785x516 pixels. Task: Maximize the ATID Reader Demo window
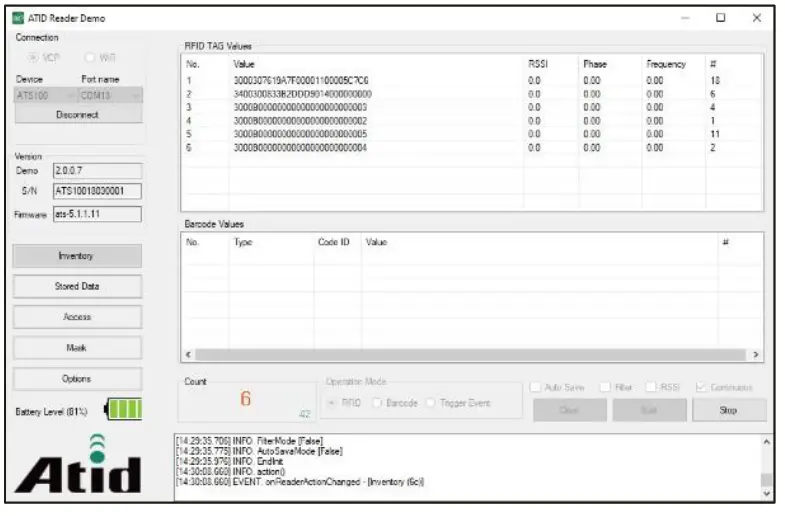click(721, 18)
